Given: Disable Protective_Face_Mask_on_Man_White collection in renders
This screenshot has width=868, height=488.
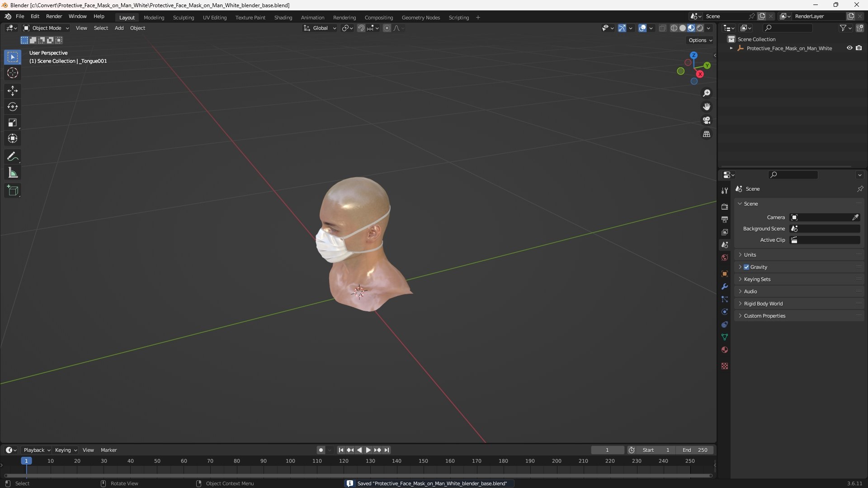Looking at the screenshot, I should pyautogui.click(x=859, y=48).
